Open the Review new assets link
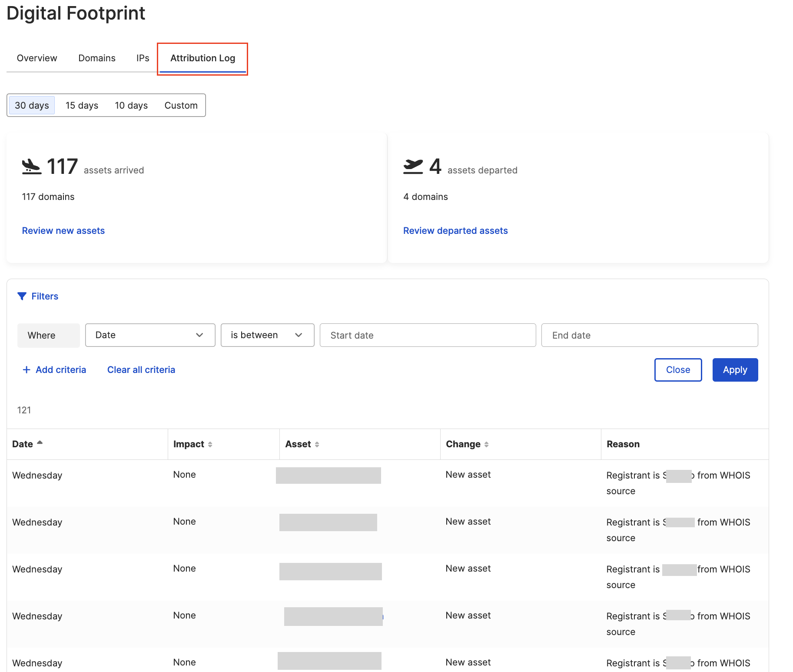793x672 pixels. [63, 230]
